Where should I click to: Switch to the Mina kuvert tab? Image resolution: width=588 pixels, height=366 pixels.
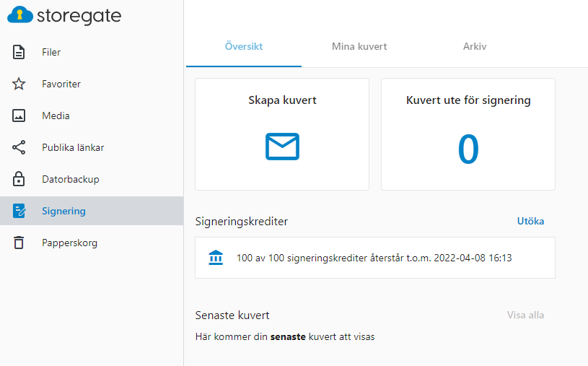359,46
